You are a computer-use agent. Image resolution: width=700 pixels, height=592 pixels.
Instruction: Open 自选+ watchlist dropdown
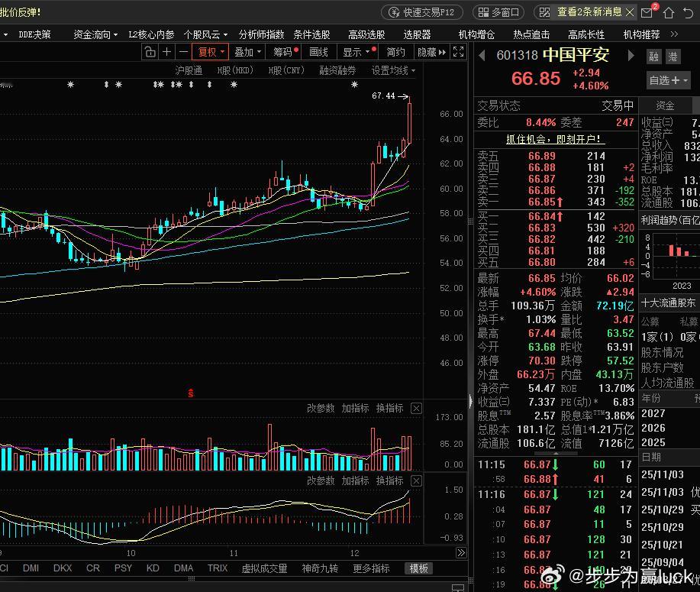click(x=668, y=80)
